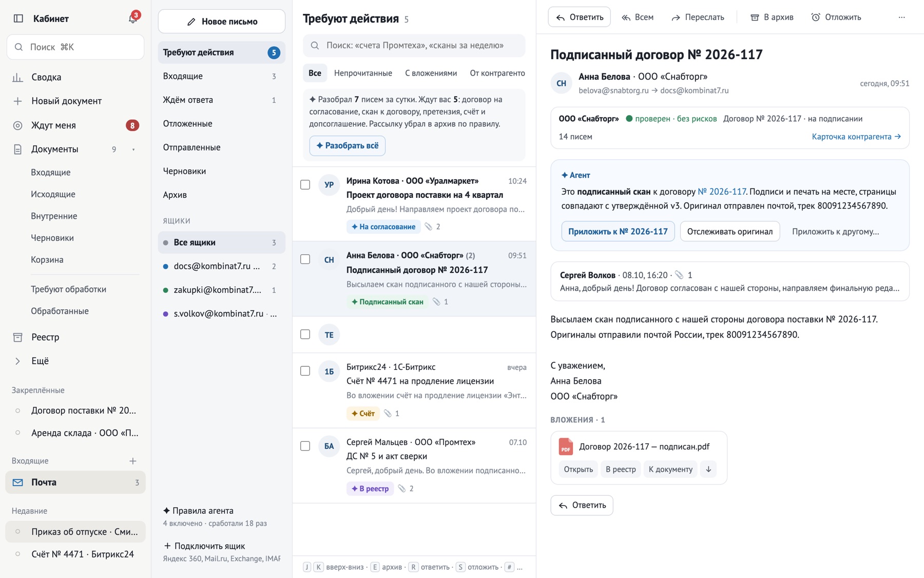Select checkbox for Анна Белова email
The height and width of the screenshot is (578, 924).
(305, 259)
